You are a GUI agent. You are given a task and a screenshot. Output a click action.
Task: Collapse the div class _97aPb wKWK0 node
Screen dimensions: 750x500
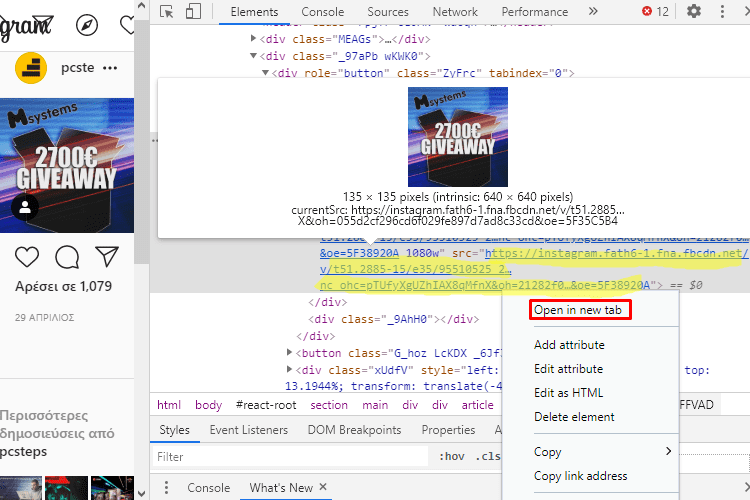pyautogui.click(x=254, y=56)
